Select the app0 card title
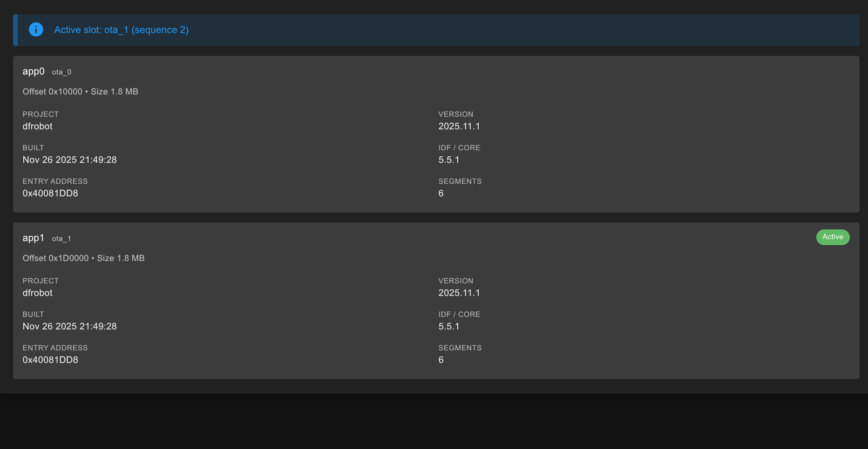Viewport: 868px width, 449px height. [34, 71]
